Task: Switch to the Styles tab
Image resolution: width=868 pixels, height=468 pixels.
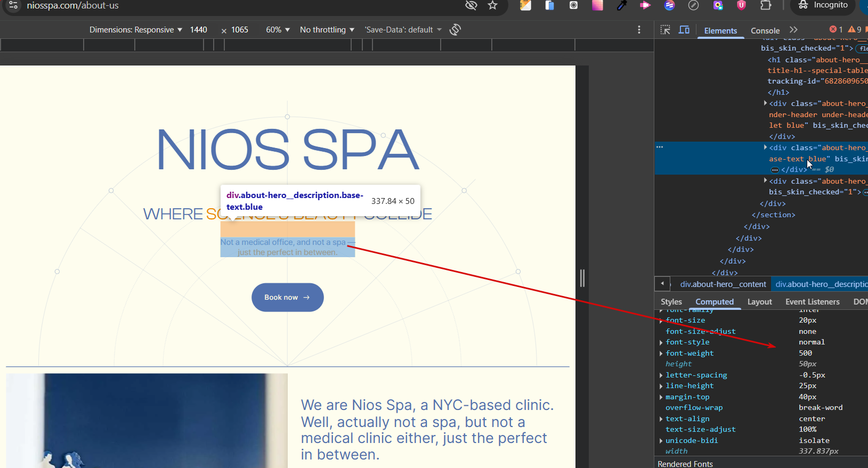Action: [671, 302]
